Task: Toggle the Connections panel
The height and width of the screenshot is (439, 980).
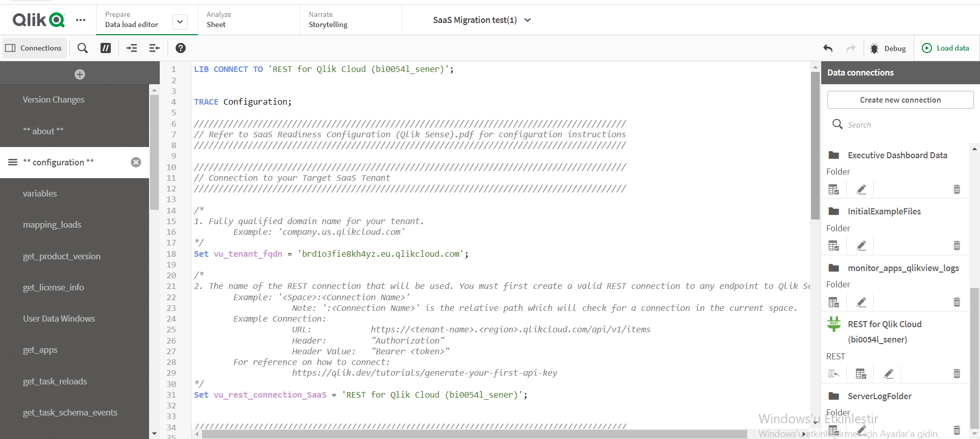Action: coord(34,48)
